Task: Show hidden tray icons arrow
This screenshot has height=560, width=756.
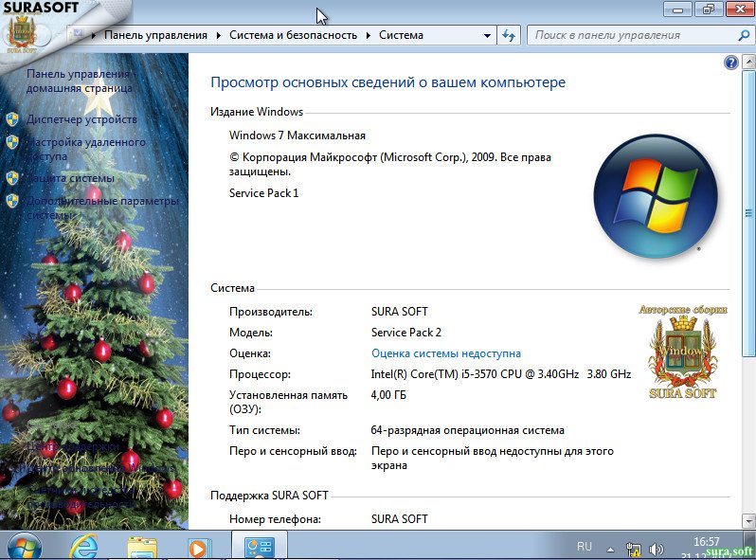Action: (610, 549)
